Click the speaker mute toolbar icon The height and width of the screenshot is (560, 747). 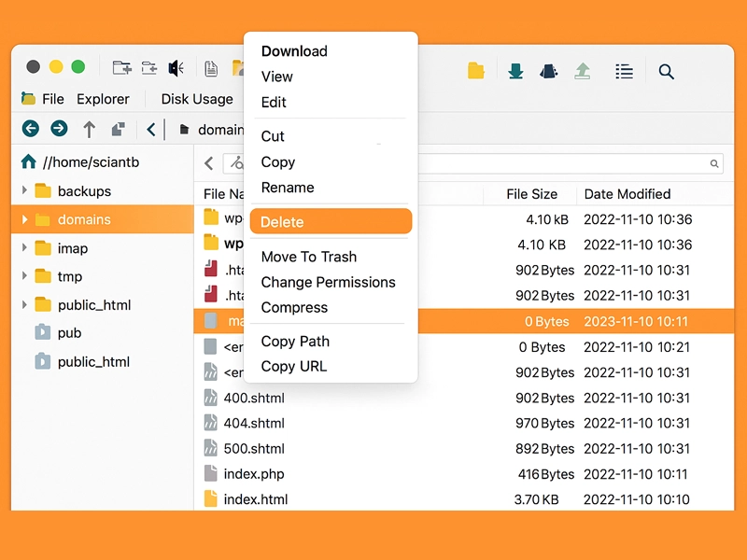(x=176, y=68)
